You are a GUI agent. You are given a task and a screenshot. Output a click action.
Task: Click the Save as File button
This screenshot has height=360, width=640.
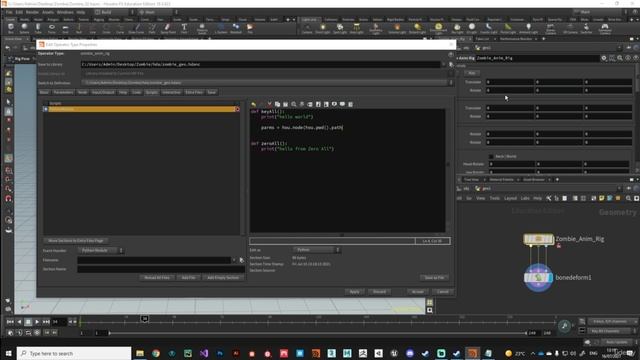(x=435, y=278)
